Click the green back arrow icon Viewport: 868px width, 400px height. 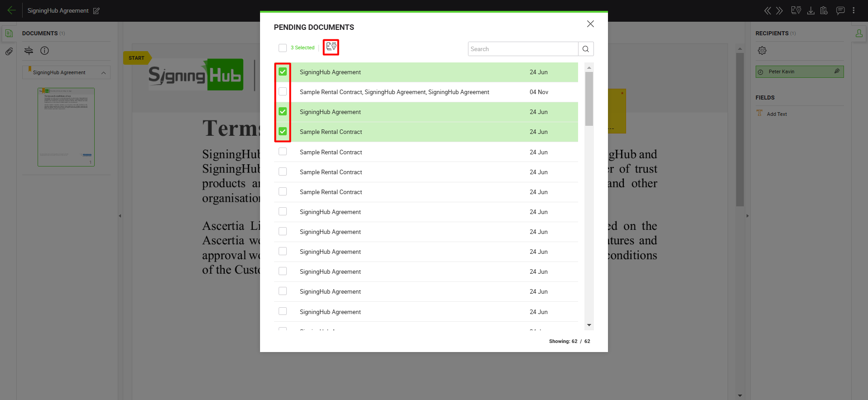coord(12,10)
